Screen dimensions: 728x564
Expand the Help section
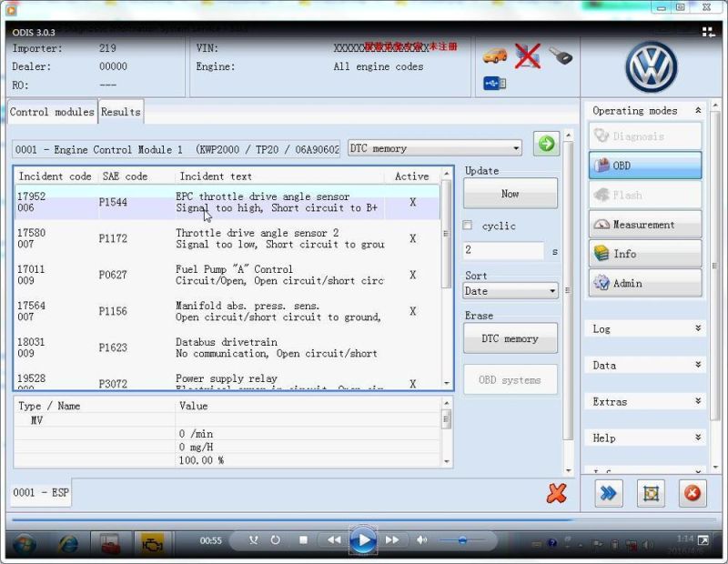click(x=698, y=438)
